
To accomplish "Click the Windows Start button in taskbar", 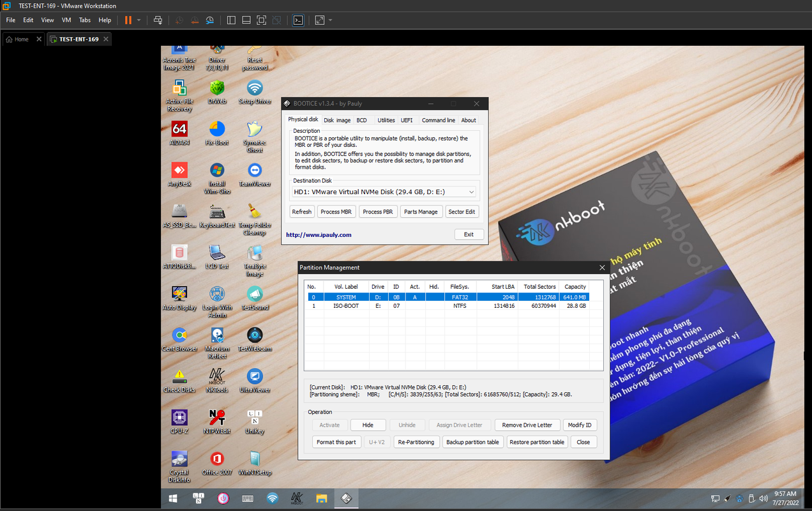I will [x=173, y=498].
